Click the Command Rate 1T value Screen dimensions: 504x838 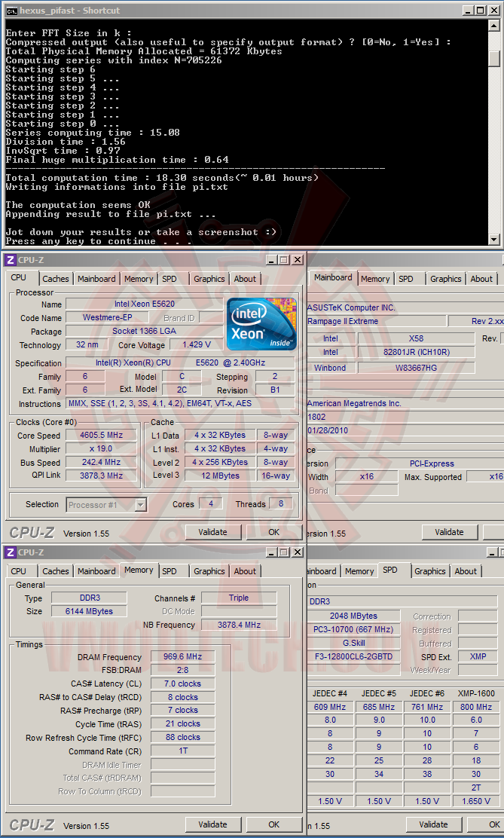182,751
